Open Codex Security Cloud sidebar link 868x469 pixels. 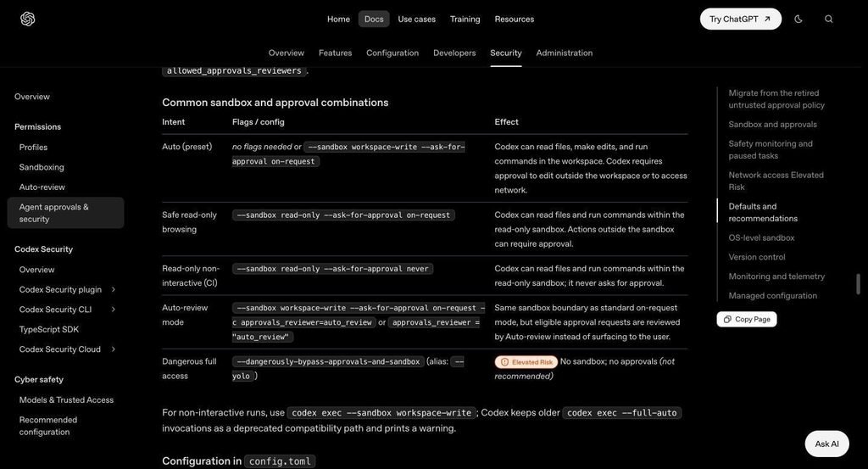coord(60,349)
